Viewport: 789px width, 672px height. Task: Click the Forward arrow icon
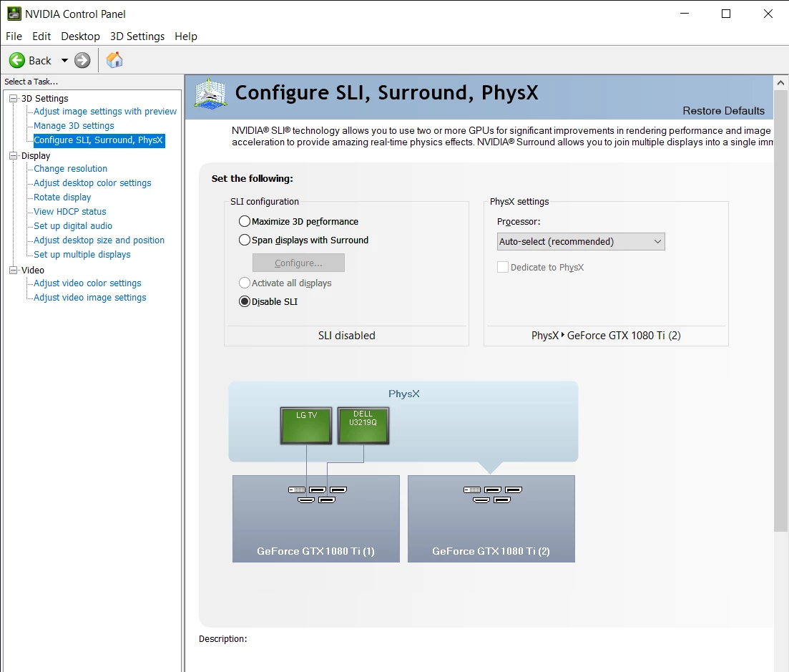point(82,60)
